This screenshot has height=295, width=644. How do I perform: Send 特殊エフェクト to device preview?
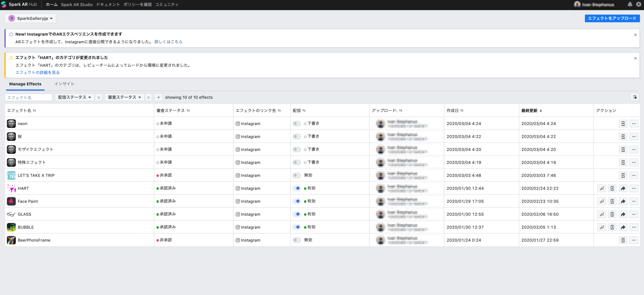tap(623, 162)
